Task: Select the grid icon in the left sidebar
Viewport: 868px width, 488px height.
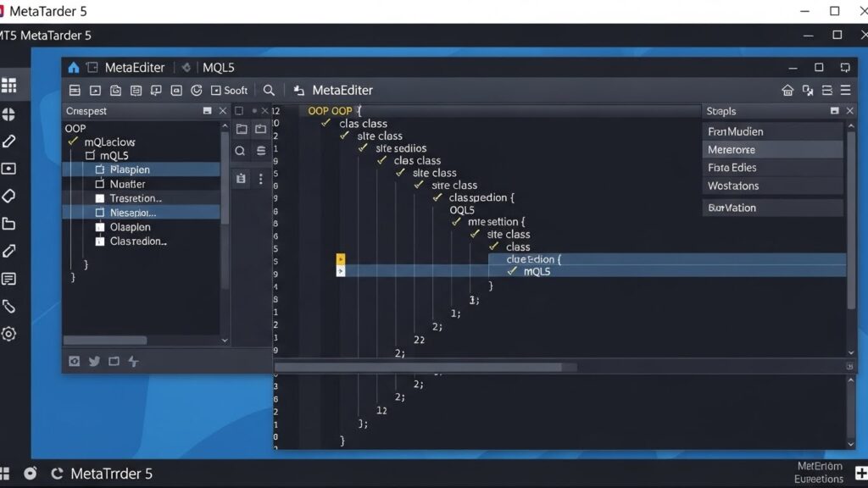Action: coord(11,84)
